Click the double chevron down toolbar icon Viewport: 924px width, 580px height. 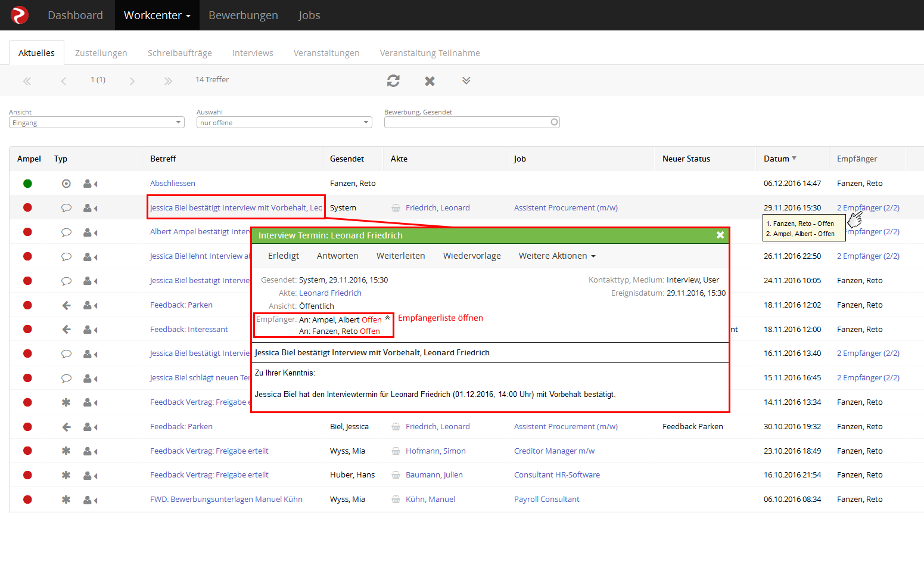pyautogui.click(x=466, y=80)
